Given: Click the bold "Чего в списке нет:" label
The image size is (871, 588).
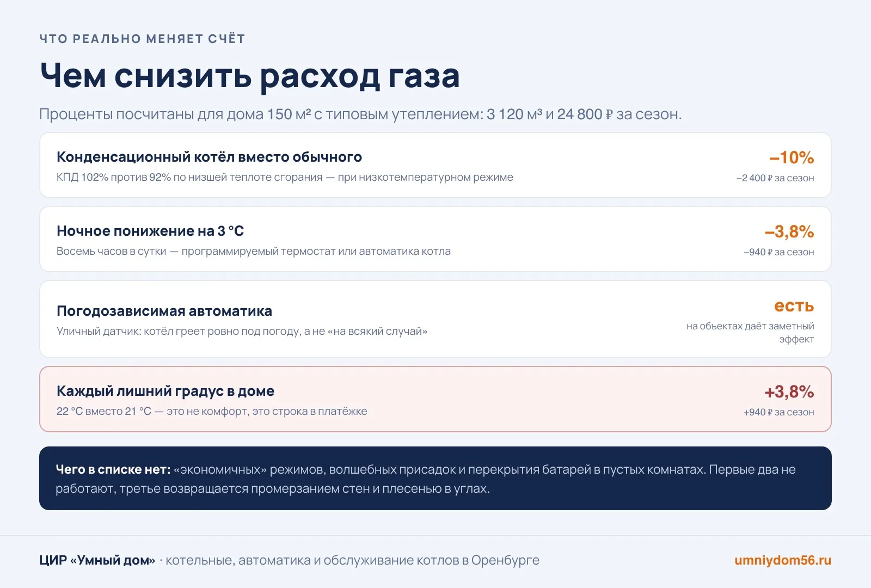Looking at the screenshot, I should 113,469.
